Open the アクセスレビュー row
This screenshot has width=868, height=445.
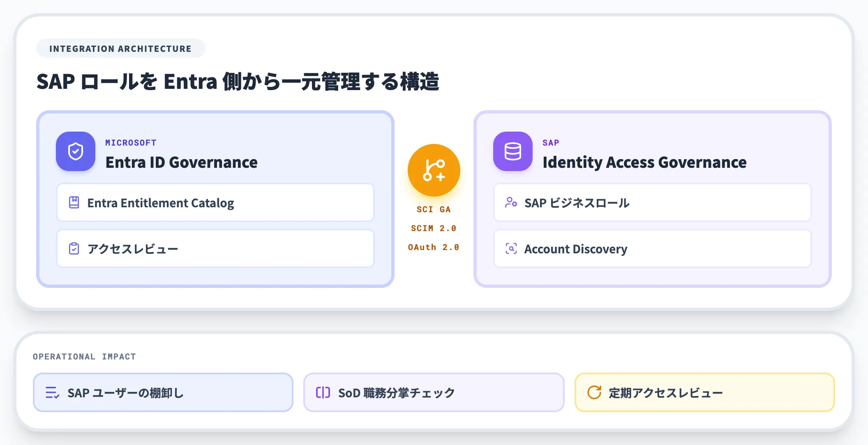click(x=215, y=248)
